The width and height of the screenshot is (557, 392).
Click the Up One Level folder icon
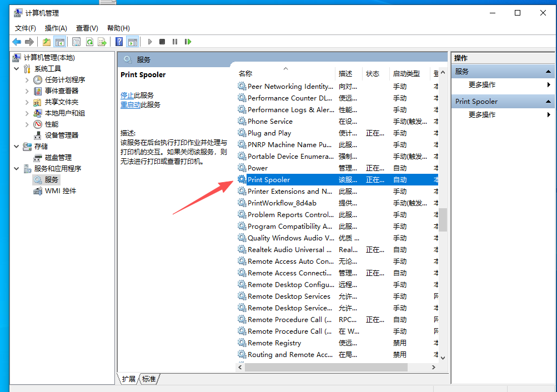point(47,42)
